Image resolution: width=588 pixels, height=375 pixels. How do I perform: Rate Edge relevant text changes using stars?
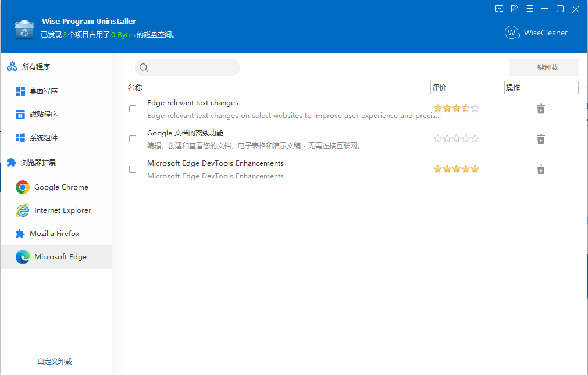(x=457, y=108)
